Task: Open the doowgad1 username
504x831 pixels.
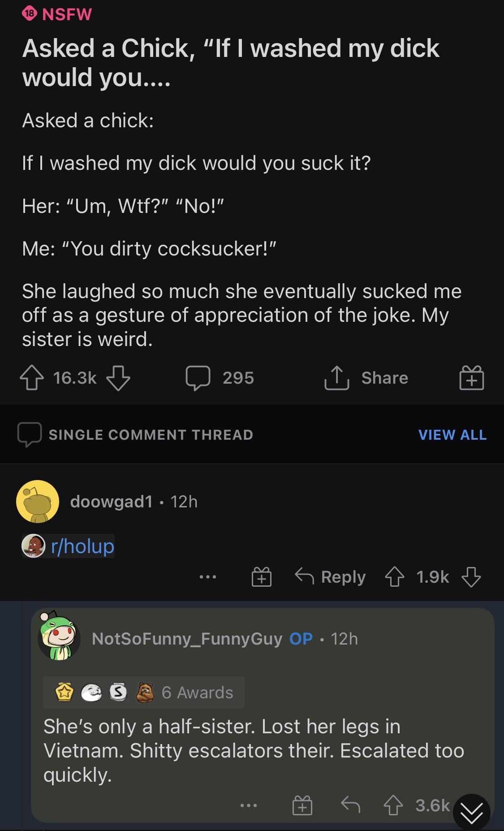Action: 111,502
